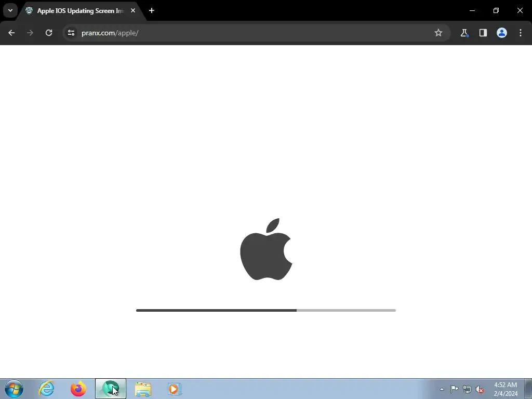View site information icon in address bar
Screen dimensions: 532x399
(71, 33)
